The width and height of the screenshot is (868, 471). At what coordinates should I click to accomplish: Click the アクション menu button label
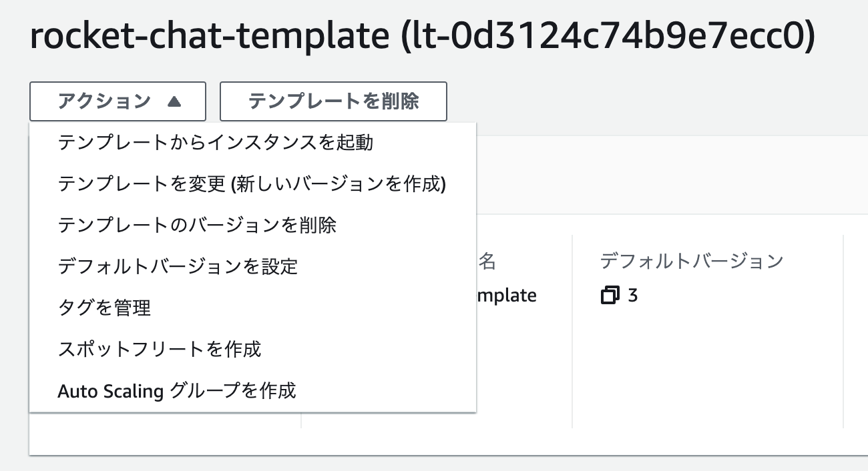coord(105,101)
